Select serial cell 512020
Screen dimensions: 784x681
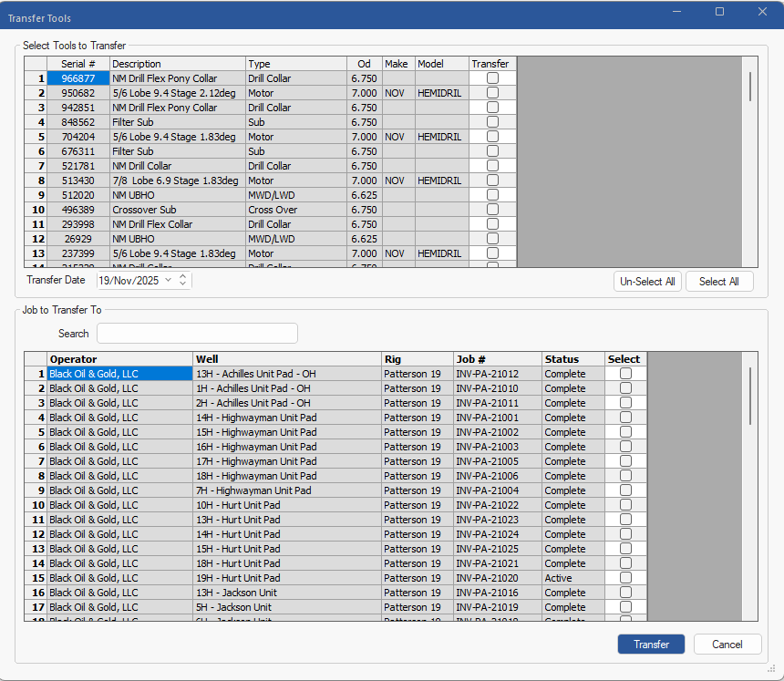click(x=78, y=194)
